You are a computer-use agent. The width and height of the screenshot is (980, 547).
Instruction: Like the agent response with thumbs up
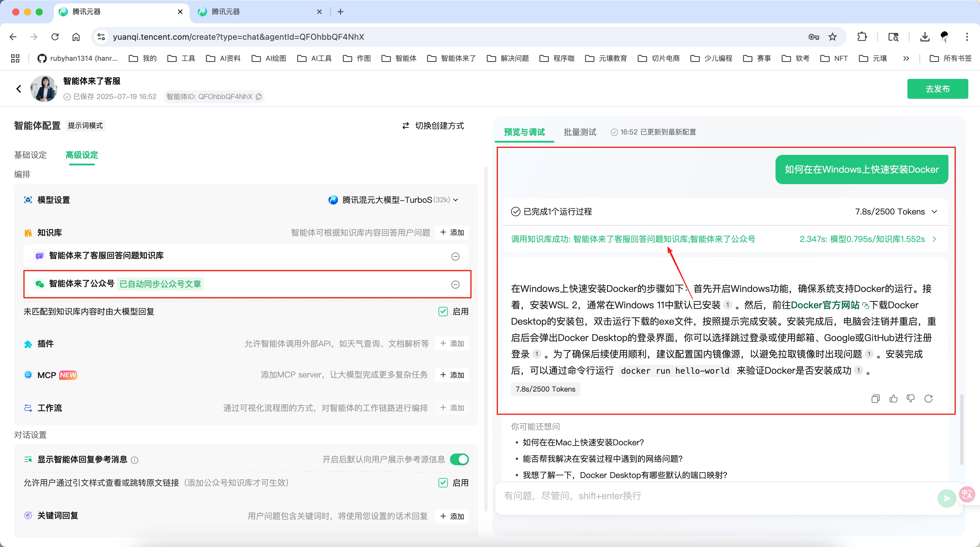click(x=893, y=398)
